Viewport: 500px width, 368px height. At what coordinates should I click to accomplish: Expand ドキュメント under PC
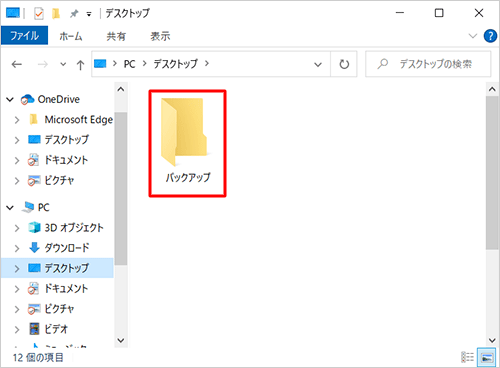point(17,289)
